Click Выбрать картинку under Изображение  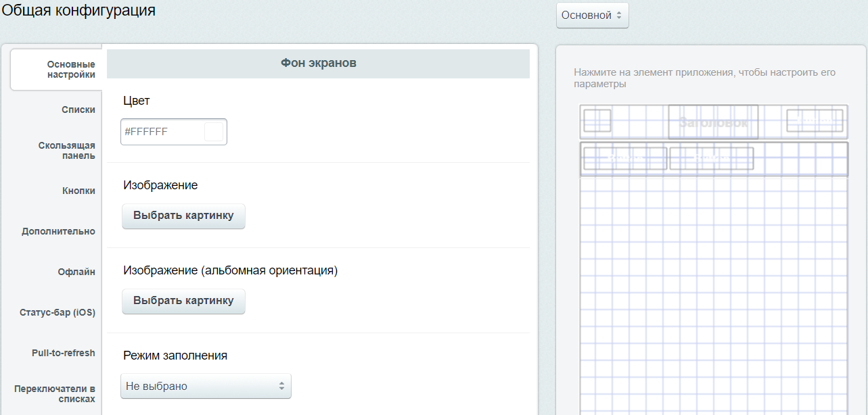[x=183, y=216]
